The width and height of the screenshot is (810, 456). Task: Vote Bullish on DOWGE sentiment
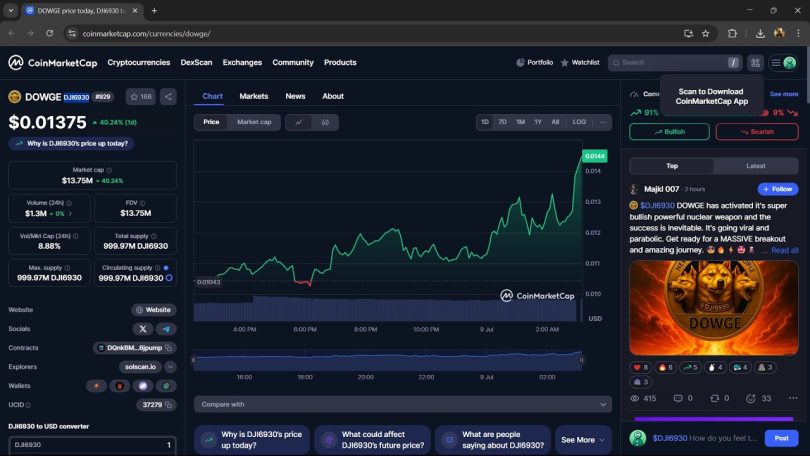coord(669,132)
